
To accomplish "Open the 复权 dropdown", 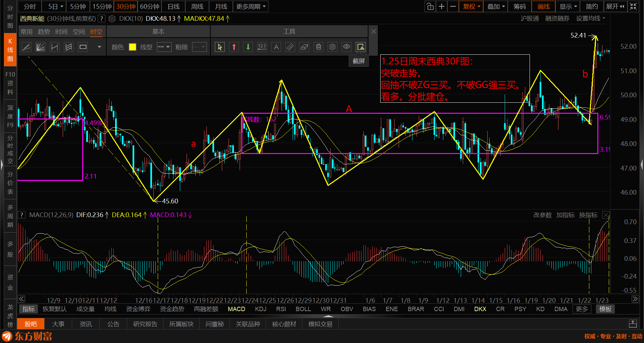I will [x=472, y=6].
